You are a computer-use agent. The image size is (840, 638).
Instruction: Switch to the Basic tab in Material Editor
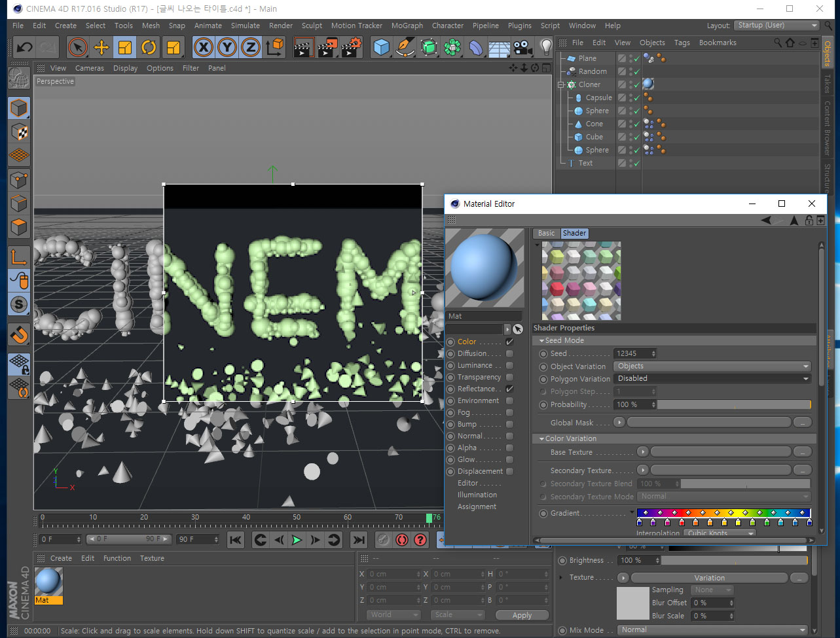pyautogui.click(x=546, y=233)
